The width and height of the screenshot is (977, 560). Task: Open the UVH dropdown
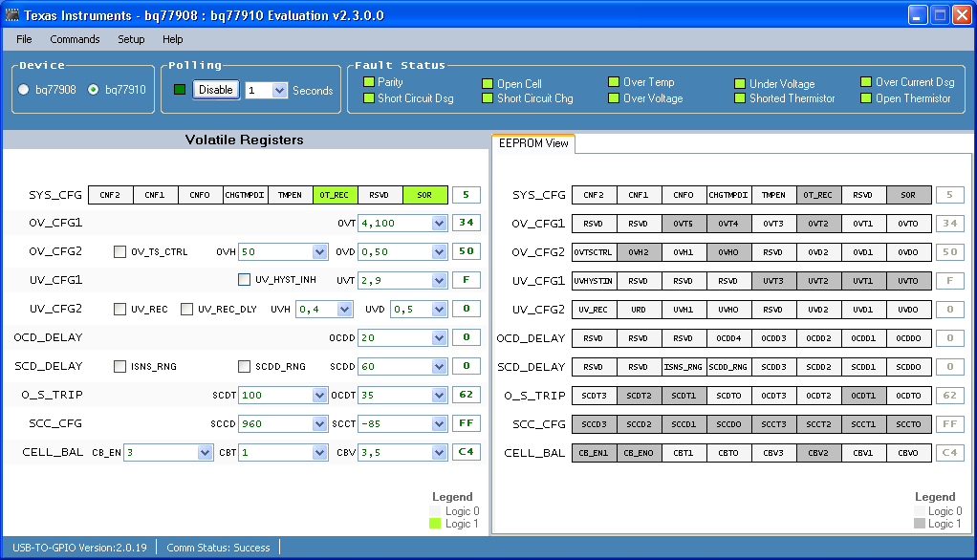point(344,309)
